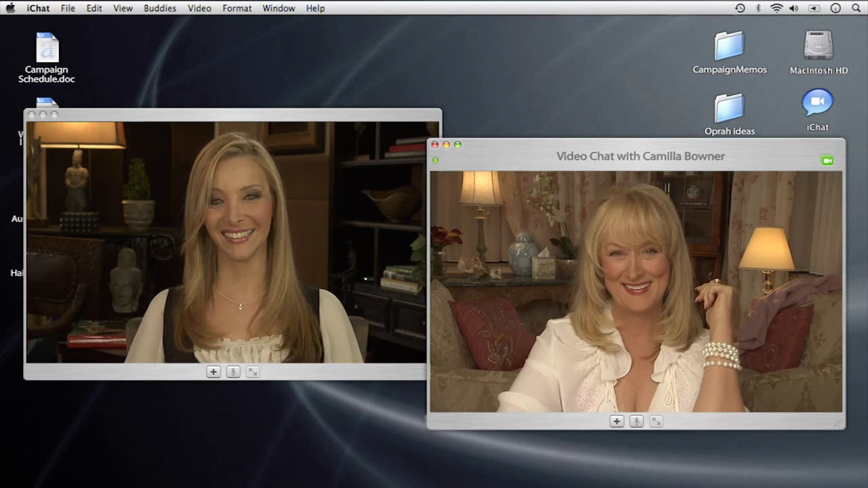Zoom the Camilla Bowner chat window

pos(458,144)
